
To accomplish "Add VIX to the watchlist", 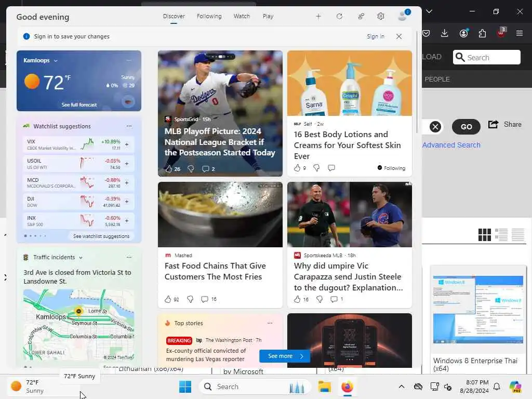I will tap(127, 144).
